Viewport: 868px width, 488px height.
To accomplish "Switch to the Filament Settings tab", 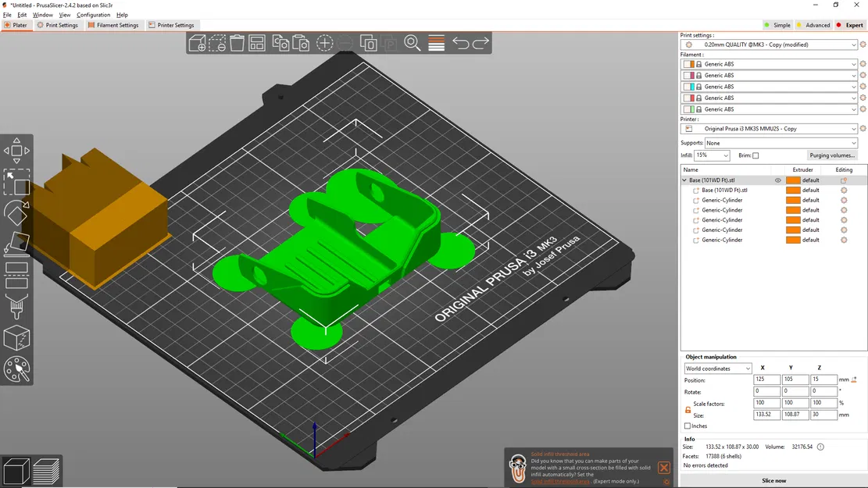I will point(113,25).
